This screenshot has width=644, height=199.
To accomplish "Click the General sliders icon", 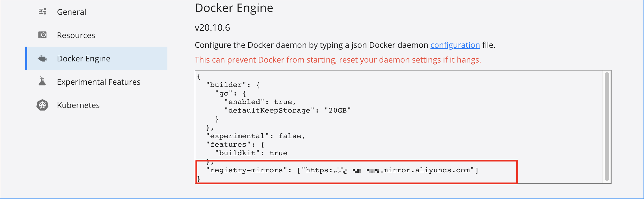I will (42, 12).
